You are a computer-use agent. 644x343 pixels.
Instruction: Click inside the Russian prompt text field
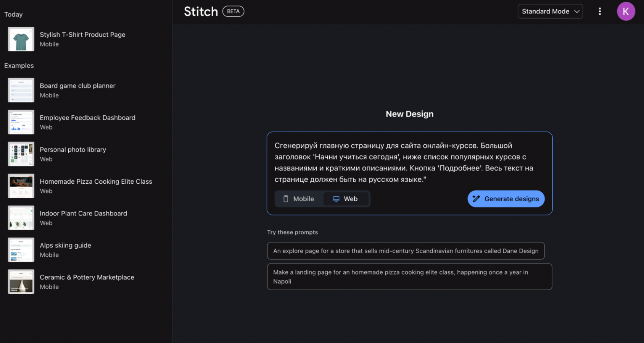(x=409, y=162)
